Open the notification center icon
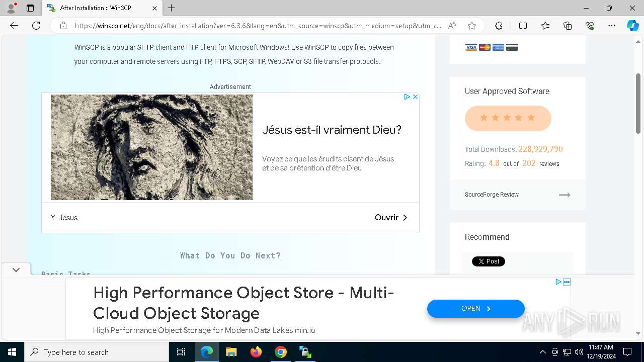 pyautogui.click(x=627, y=352)
